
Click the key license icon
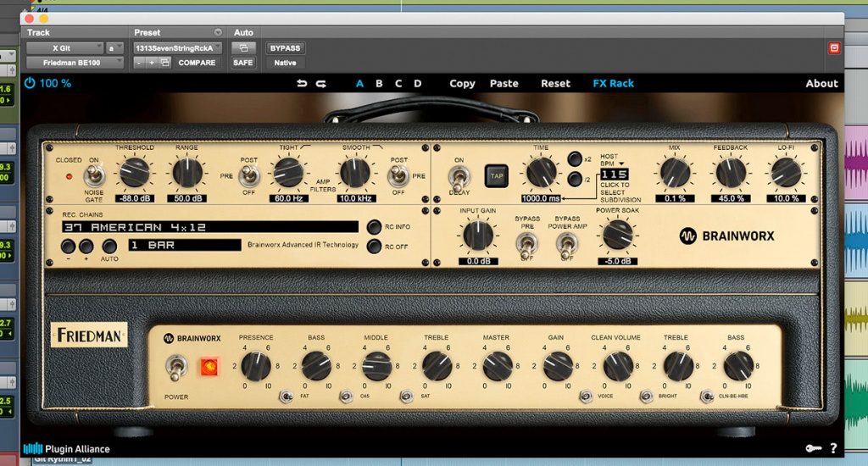click(813, 448)
